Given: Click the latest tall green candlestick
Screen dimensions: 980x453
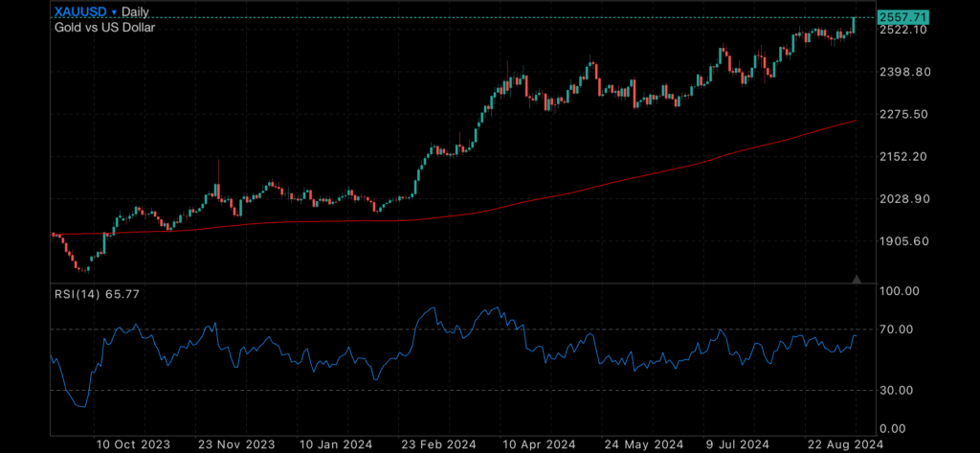Looking at the screenshot, I should 854,25.
